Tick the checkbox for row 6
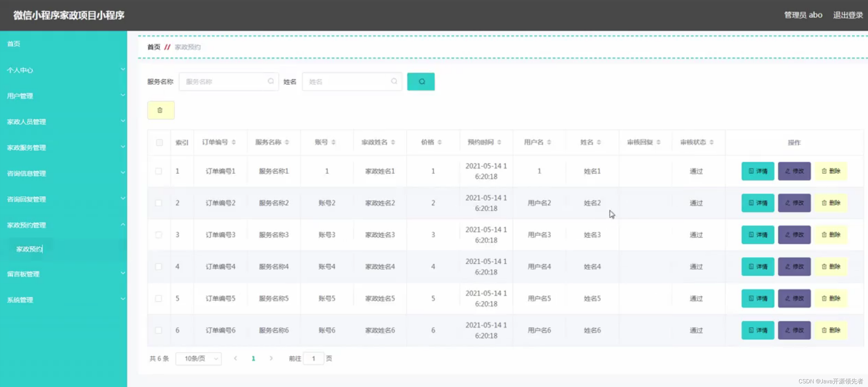The height and width of the screenshot is (387, 868). (158, 331)
